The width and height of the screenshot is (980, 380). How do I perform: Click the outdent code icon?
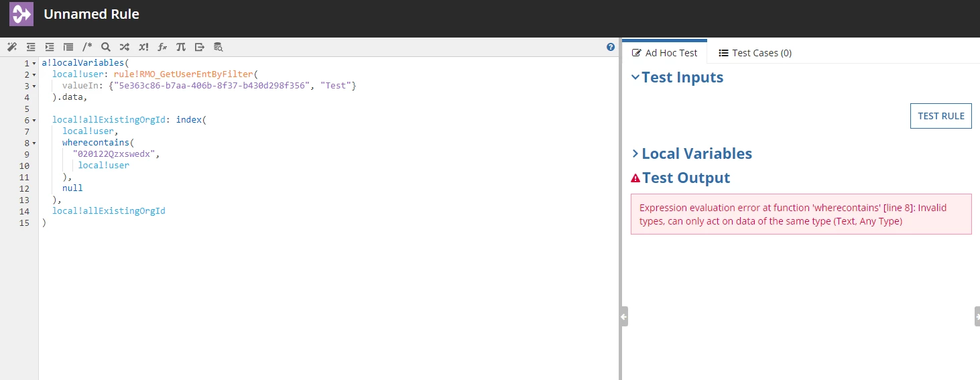(31, 47)
